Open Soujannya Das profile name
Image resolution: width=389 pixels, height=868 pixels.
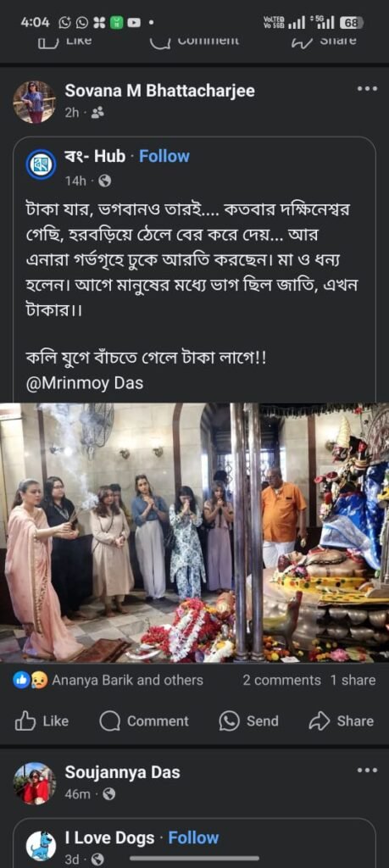tap(122, 772)
